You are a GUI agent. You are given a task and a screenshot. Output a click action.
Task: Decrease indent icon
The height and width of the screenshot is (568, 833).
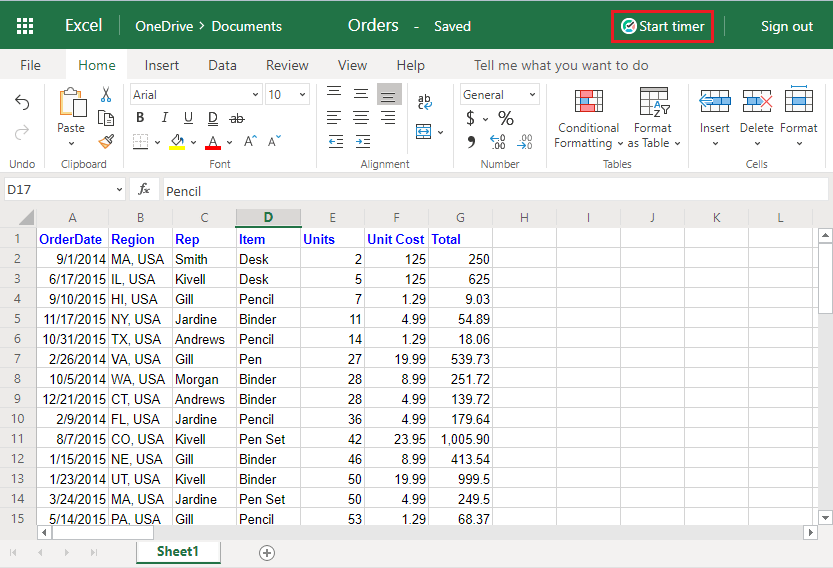click(336, 141)
